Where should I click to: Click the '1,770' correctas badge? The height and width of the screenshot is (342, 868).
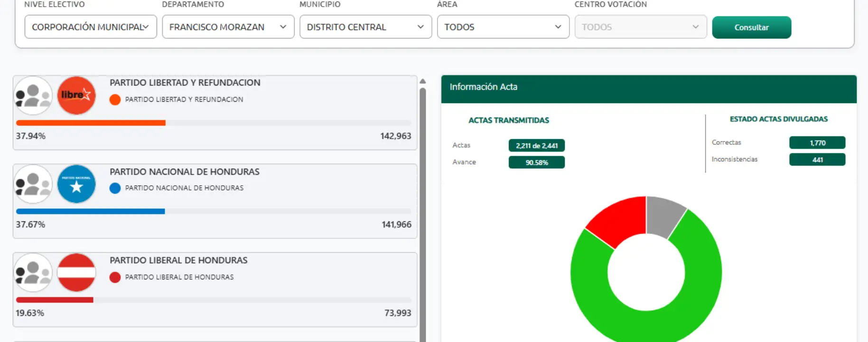click(x=817, y=143)
